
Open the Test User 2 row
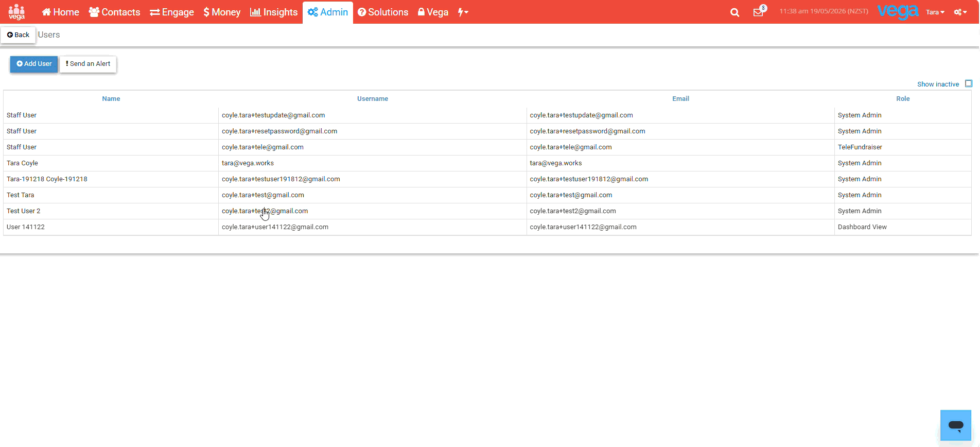click(487, 211)
